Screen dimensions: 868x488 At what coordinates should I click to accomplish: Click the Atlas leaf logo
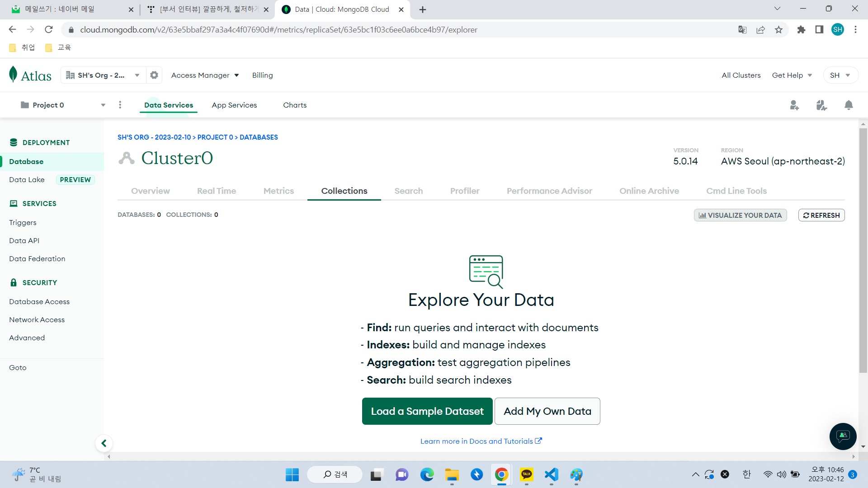pyautogui.click(x=13, y=74)
